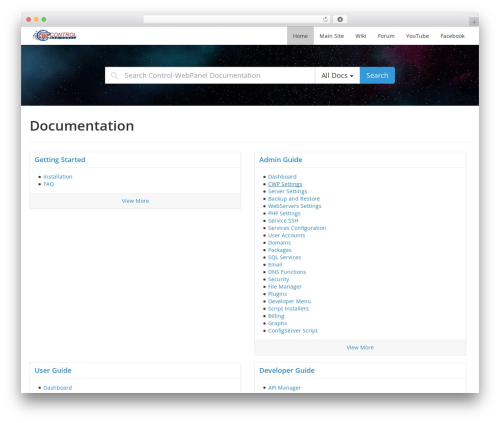Open the Backup and Restore link
Screen dimensions: 500x423
[x=294, y=199]
